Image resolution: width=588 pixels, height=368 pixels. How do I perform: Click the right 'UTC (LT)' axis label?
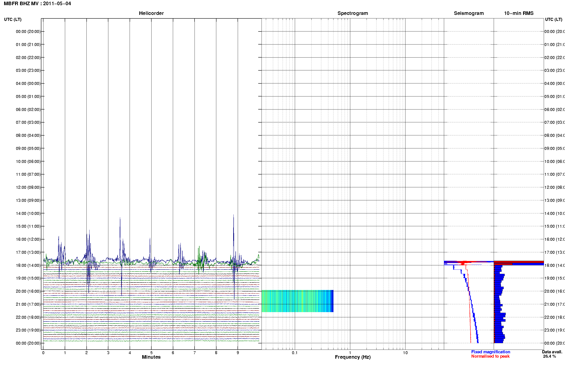pyautogui.click(x=553, y=19)
